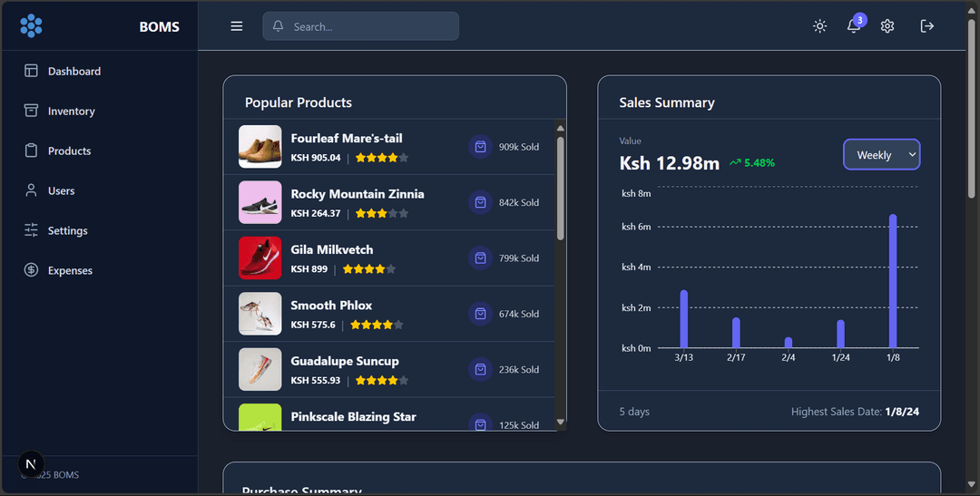
Task: Click the Fourleaf Mare's-tail boot thumbnail
Action: pos(260,147)
